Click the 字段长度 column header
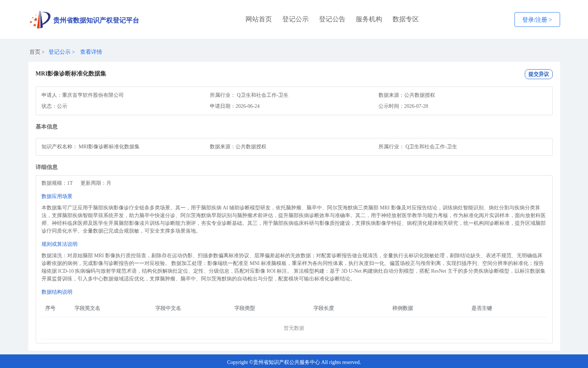Viewport: 588px width, 368px height. (324, 308)
